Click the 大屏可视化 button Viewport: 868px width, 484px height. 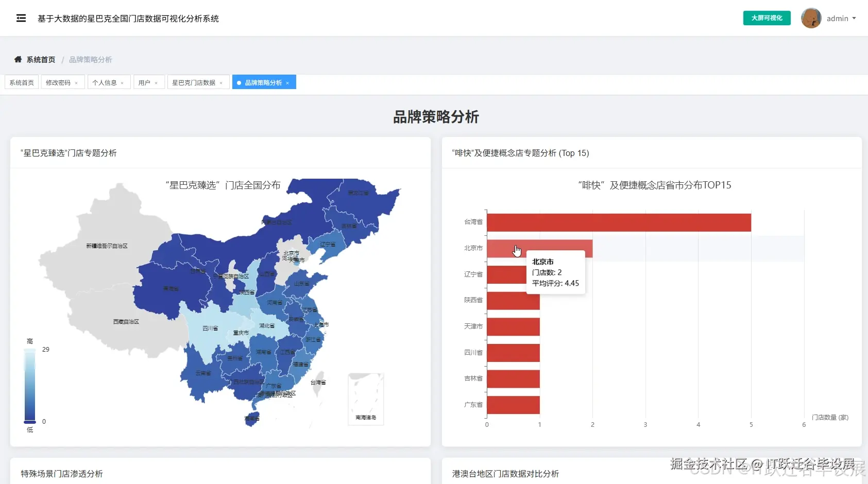(766, 18)
